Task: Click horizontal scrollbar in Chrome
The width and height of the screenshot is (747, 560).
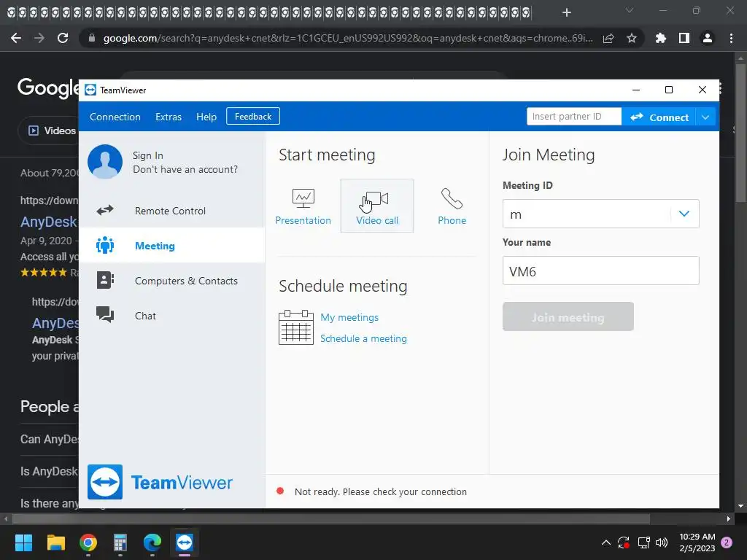Action: (x=331, y=518)
